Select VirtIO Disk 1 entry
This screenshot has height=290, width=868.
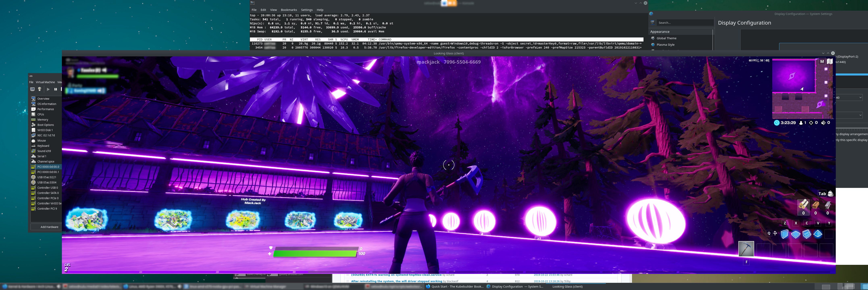(x=46, y=130)
